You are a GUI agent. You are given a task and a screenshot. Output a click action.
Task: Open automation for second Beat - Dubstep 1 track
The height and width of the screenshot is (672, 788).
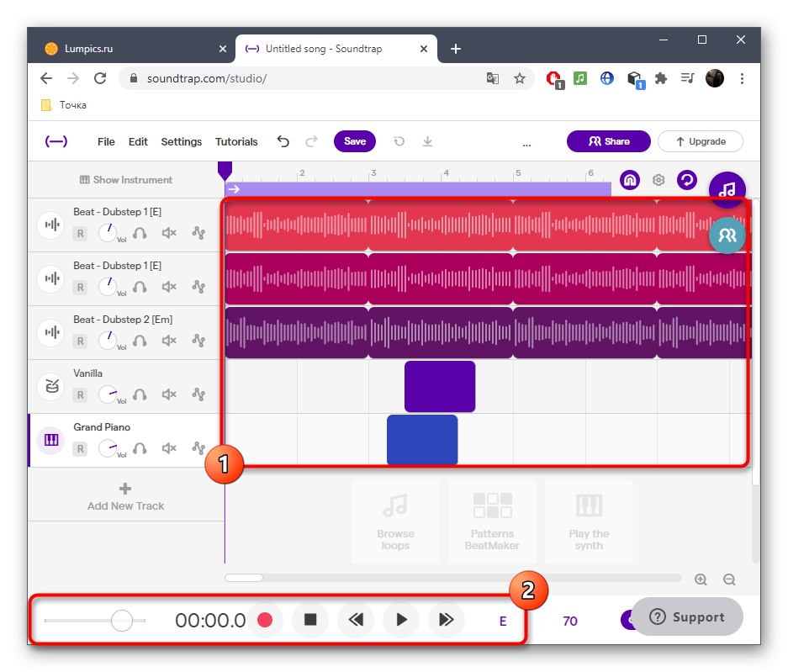coord(199,287)
